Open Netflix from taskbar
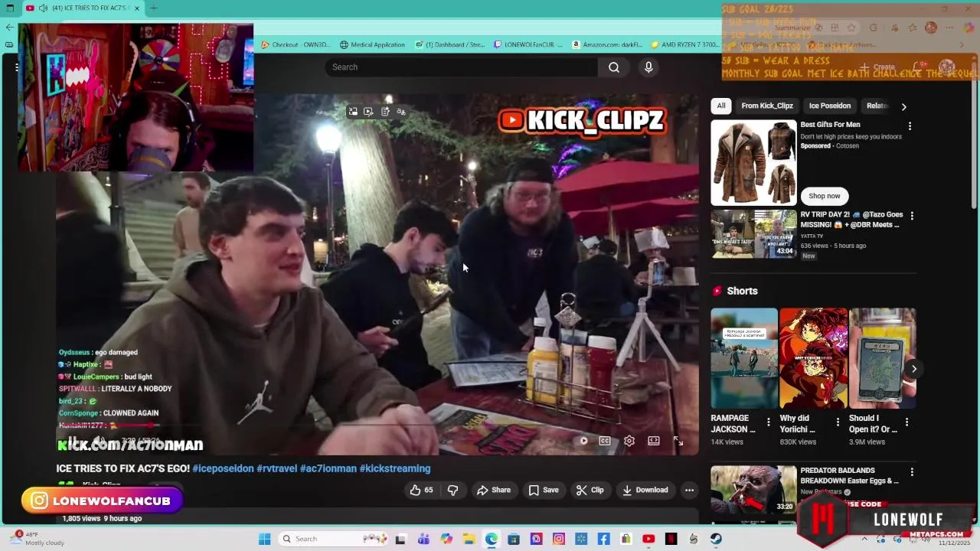980x551 pixels. pos(671,539)
